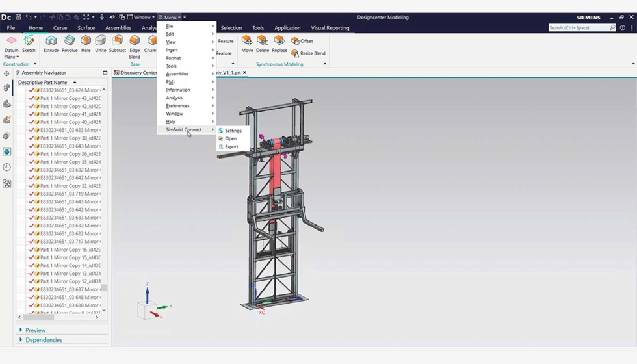Click the help question mark icon
637x364 pixels.
pyautogui.click(x=623, y=27)
